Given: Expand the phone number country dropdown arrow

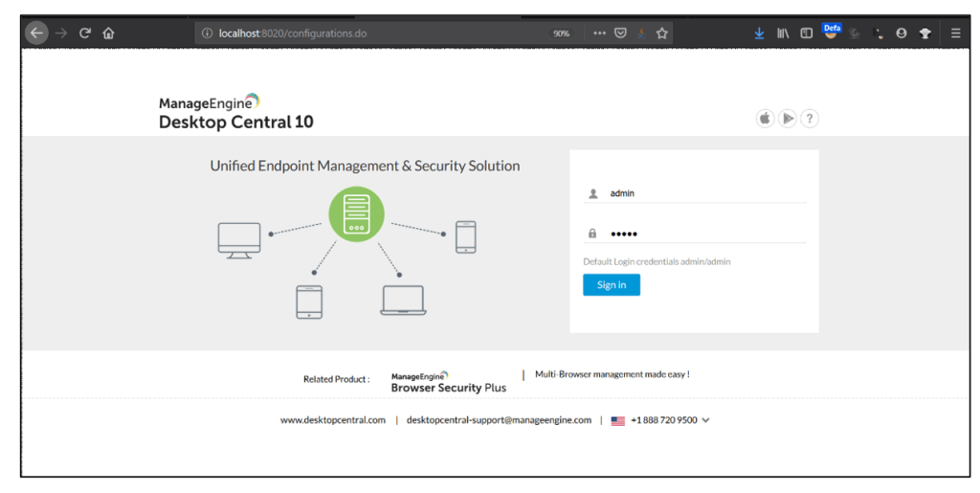Looking at the screenshot, I should pyautogui.click(x=705, y=420).
